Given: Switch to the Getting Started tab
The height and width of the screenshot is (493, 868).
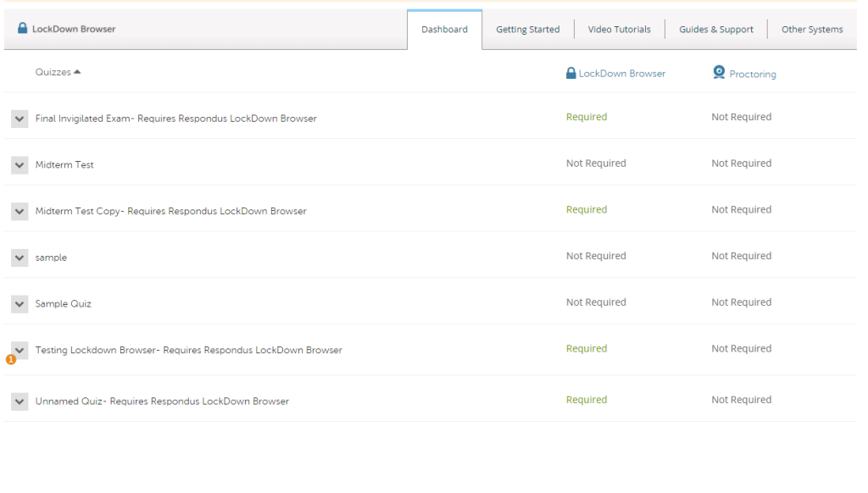Looking at the screenshot, I should 527,28.
